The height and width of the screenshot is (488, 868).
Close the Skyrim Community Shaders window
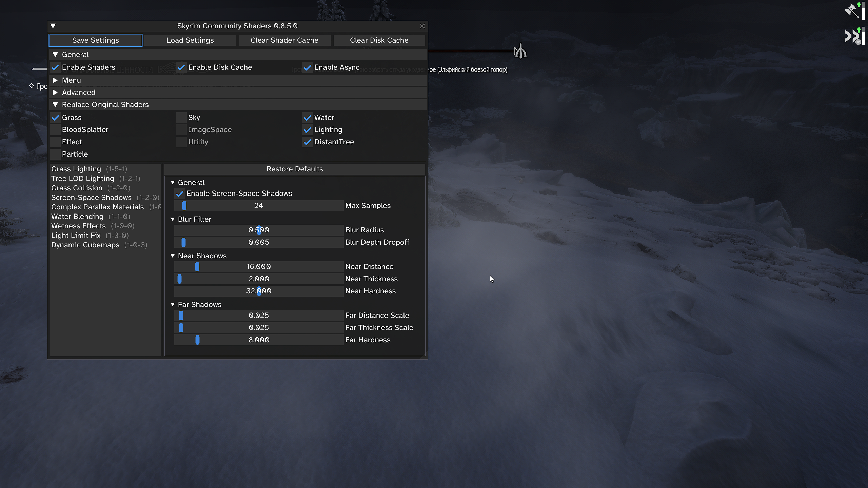pos(422,26)
